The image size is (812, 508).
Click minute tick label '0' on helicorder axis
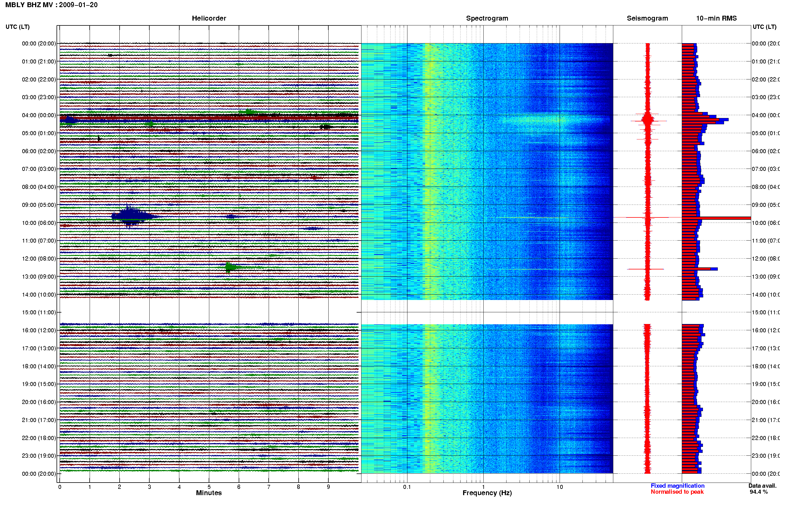pyautogui.click(x=60, y=487)
